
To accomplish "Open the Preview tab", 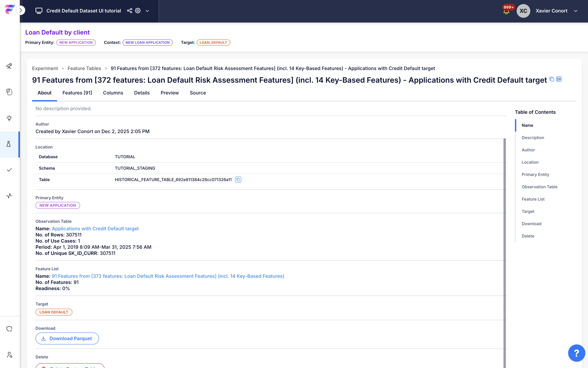I will point(170,93).
